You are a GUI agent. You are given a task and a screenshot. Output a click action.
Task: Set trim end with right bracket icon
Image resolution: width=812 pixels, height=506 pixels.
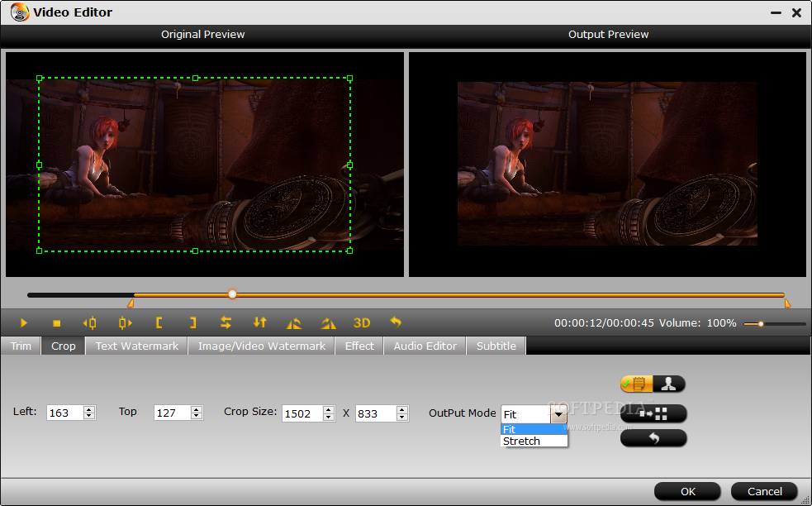pyautogui.click(x=192, y=323)
